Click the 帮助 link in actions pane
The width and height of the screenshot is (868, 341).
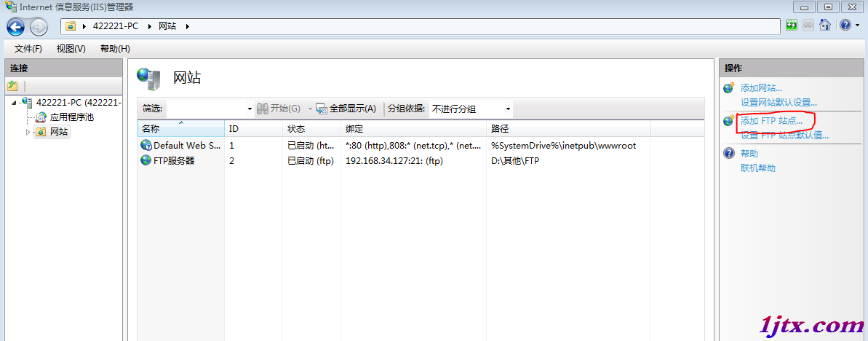pos(749,154)
